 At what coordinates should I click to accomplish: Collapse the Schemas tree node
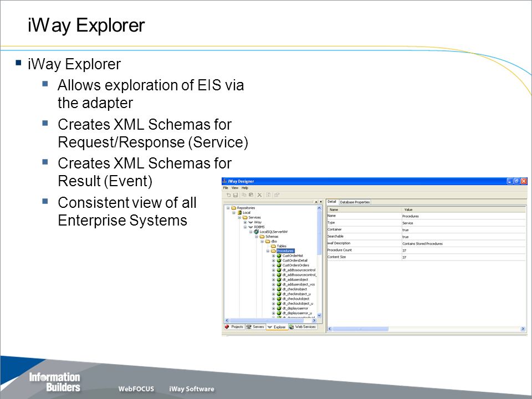[257, 237]
